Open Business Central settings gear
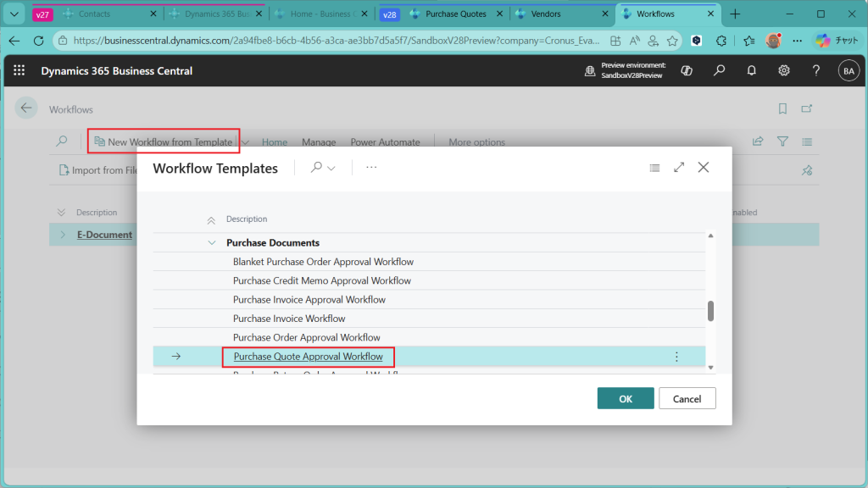The image size is (868, 488). (784, 71)
